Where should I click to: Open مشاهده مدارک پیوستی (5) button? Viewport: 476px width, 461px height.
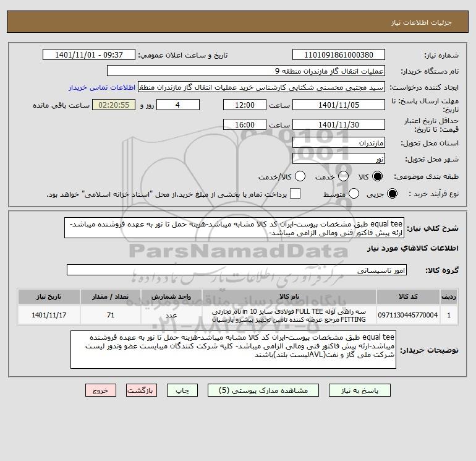[263, 390]
